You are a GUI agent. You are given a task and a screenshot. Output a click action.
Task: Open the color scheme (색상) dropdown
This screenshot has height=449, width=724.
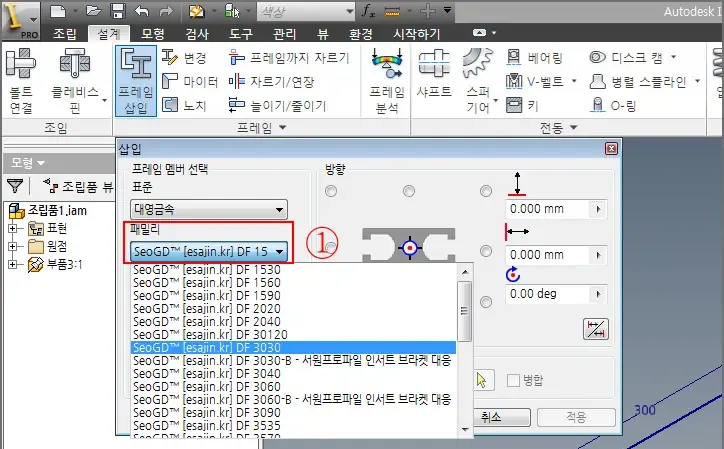point(306,11)
